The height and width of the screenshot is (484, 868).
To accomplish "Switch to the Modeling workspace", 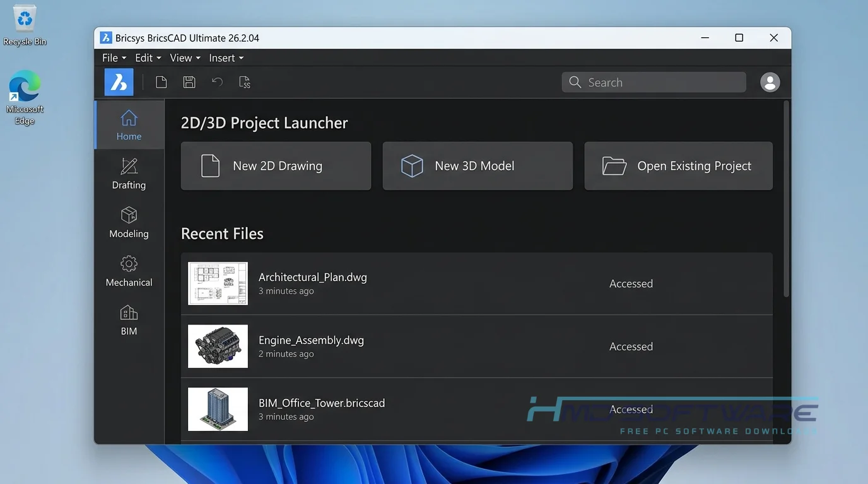I will click(129, 222).
